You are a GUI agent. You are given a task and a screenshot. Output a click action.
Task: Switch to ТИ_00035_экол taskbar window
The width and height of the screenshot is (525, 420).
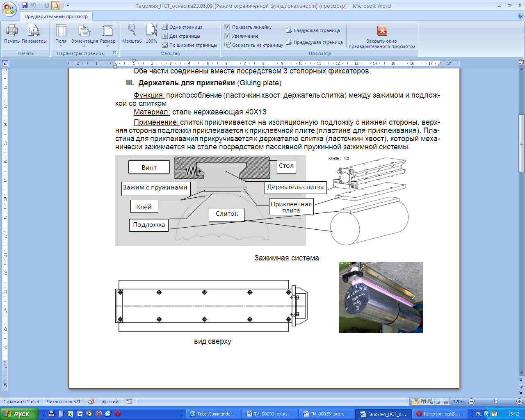[x=327, y=414]
